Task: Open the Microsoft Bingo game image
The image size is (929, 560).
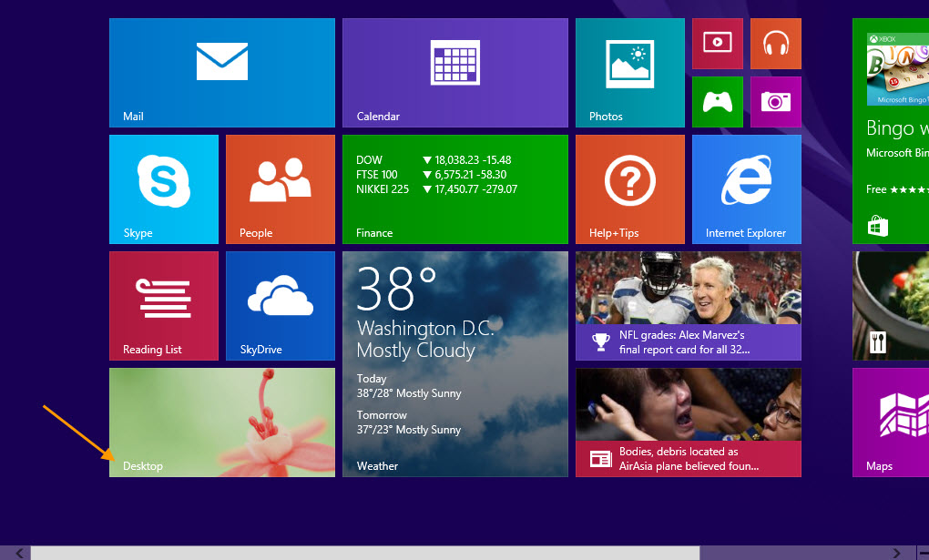Action: (898, 69)
